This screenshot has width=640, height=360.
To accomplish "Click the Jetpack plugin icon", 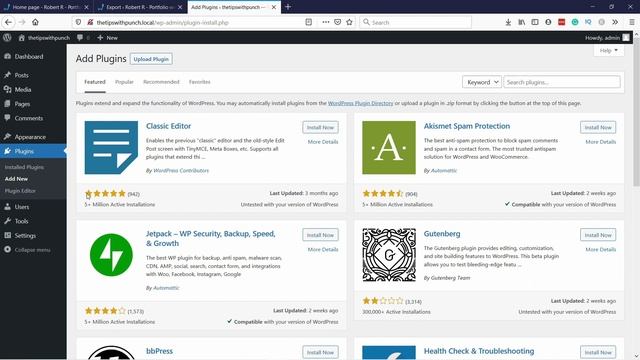I will 111,255.
